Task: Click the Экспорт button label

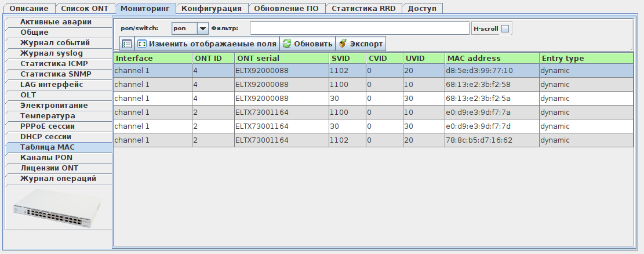Action: (x=366, y=44)
